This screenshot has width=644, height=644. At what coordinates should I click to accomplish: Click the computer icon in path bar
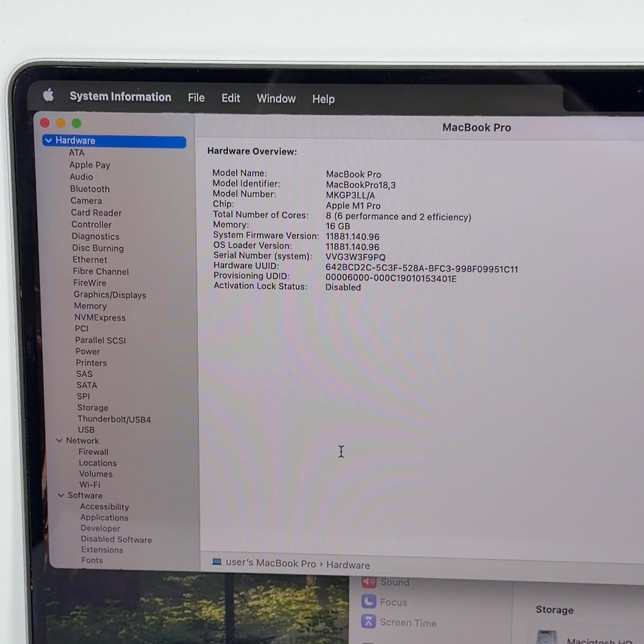click(x=217, y=562)
